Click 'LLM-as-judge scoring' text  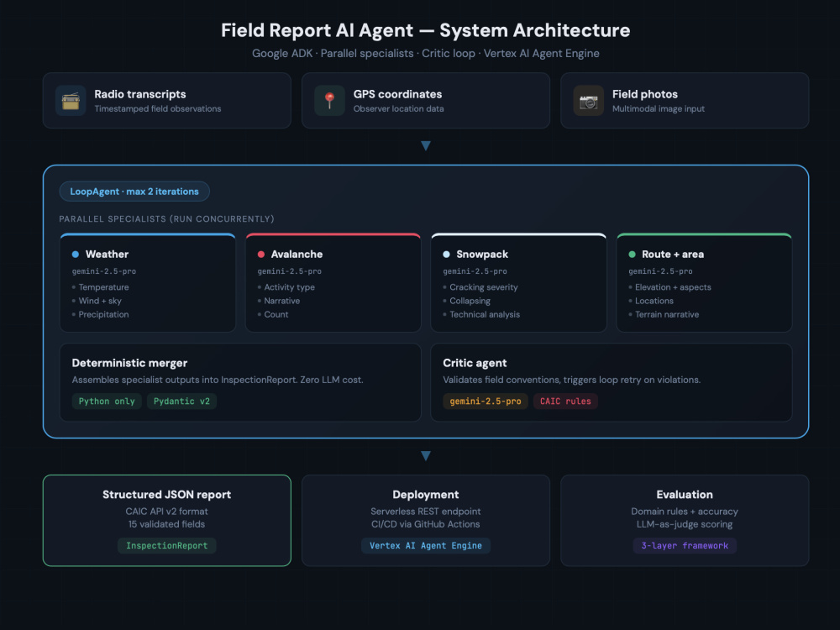(685, 524)
